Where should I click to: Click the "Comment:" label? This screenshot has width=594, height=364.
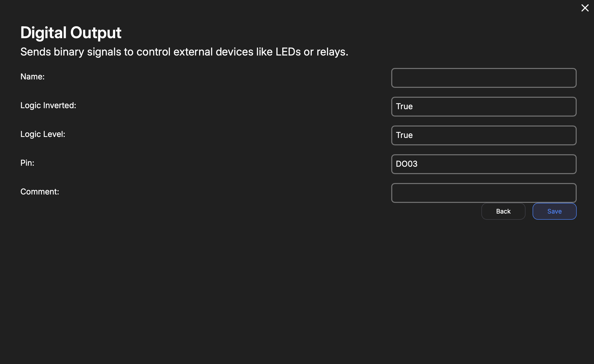pyautogui.click(x=40, y=192)
